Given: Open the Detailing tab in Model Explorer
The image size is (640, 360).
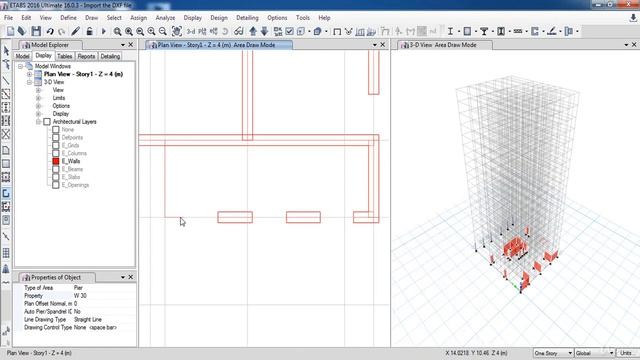Looking at the screenshot, I should (110, 56).
